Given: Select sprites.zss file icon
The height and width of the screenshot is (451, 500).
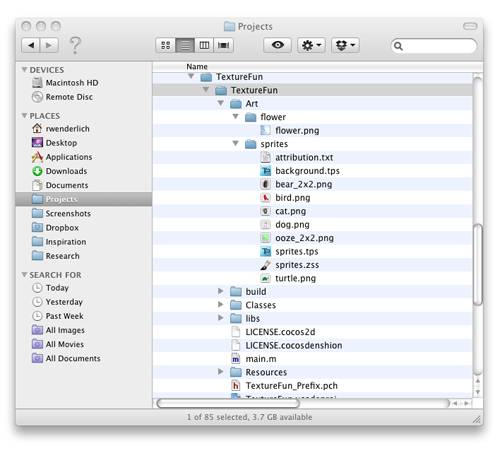Looking at the screenshot, I should tap(265, 265).
